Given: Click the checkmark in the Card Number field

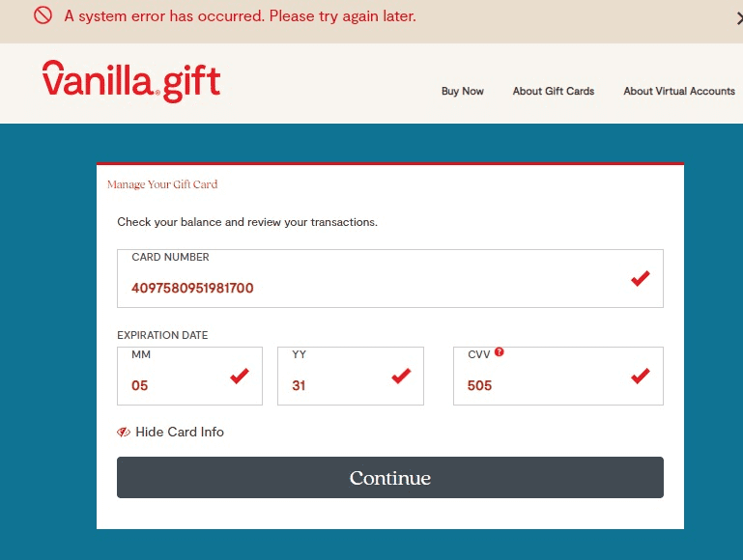Looking at the screenshot, I should 640,279.
